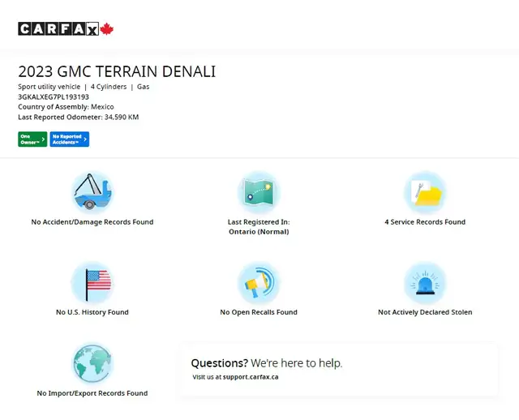Visit the support.carfax.ca link
519x420 pixels.
[x=251, y=377]
